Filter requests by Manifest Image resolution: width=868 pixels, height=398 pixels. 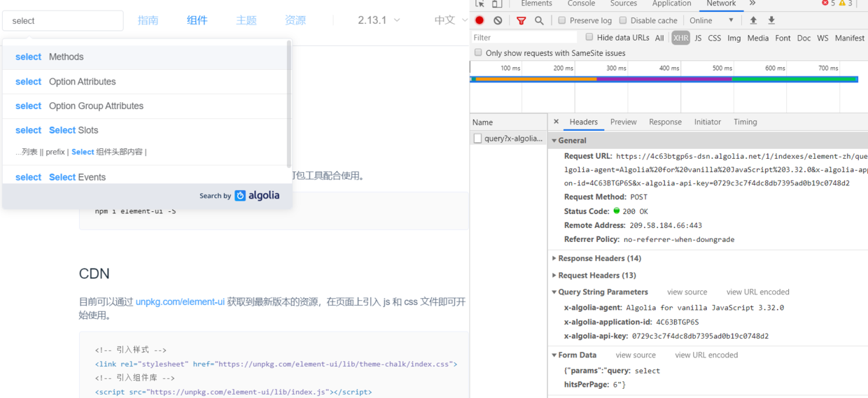tap(849, 38)
